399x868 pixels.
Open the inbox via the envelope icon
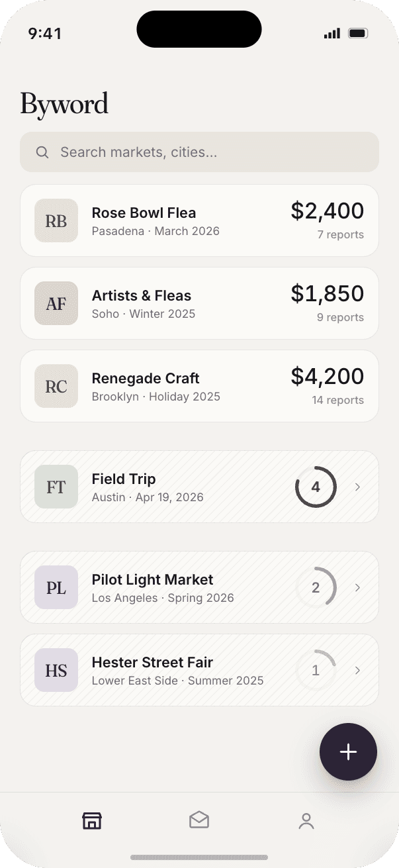coord(199,820)
